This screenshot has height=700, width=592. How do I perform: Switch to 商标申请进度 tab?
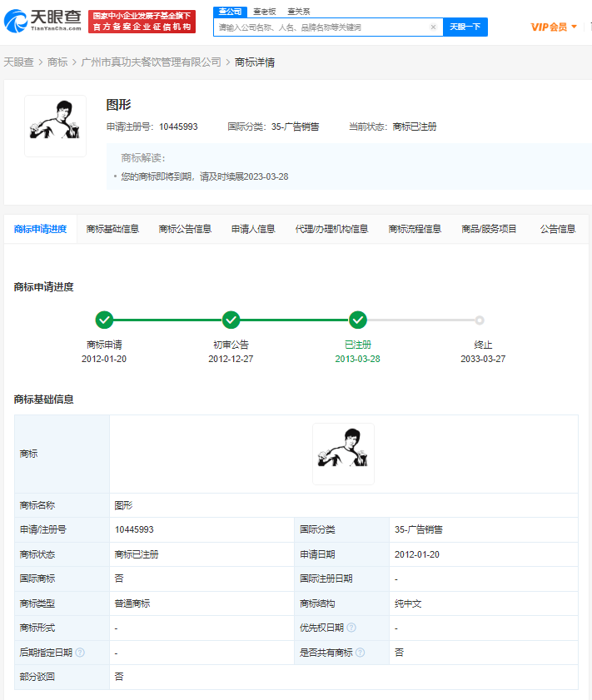pyautogui.click(x=40, y=229)
